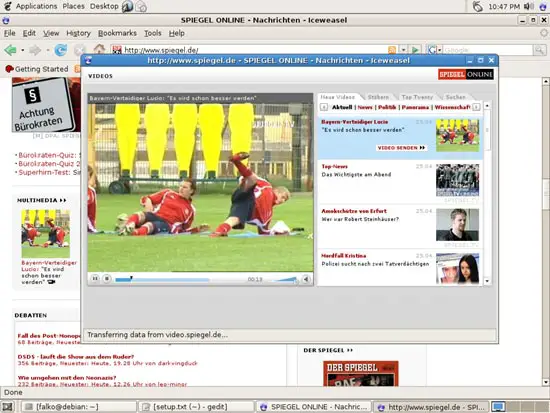550x413 pixels.
Task: Click the video list scrollbar down arrow
Action: pos(487,281)
